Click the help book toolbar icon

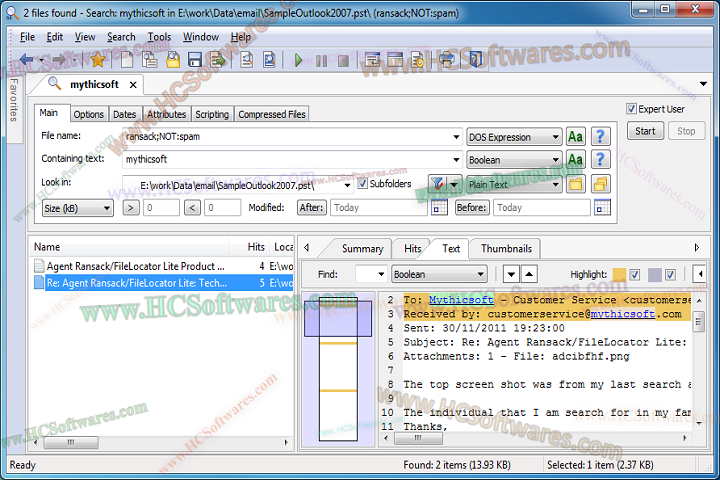[x=476, y=60]
